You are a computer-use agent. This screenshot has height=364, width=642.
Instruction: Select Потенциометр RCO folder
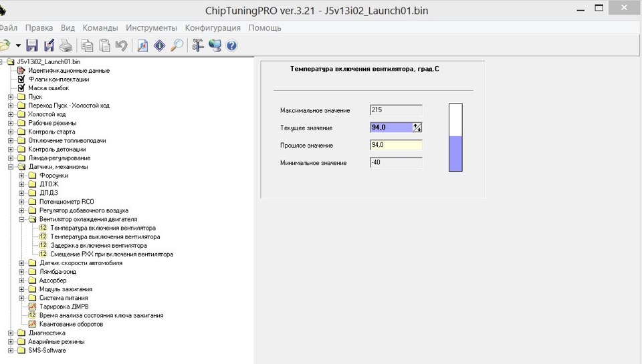tap(66, 202)
